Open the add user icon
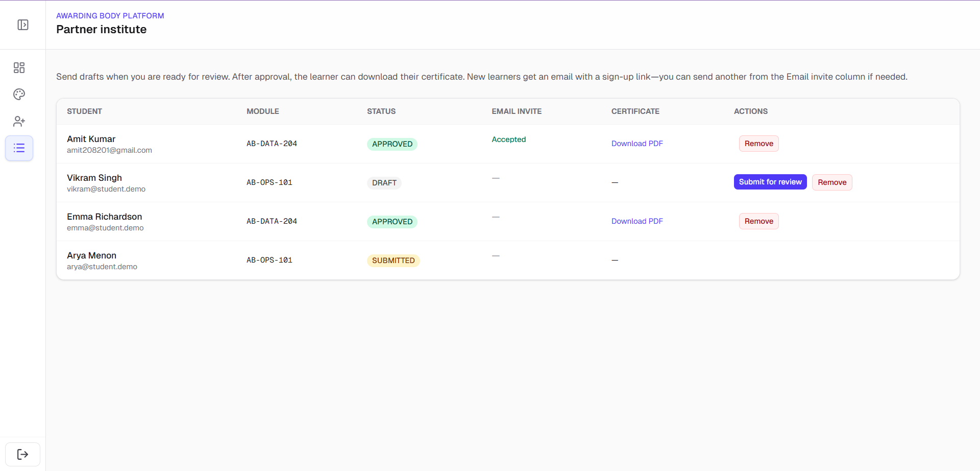The width and height of the screenshot is (980, 471). [x=19, y=121]
